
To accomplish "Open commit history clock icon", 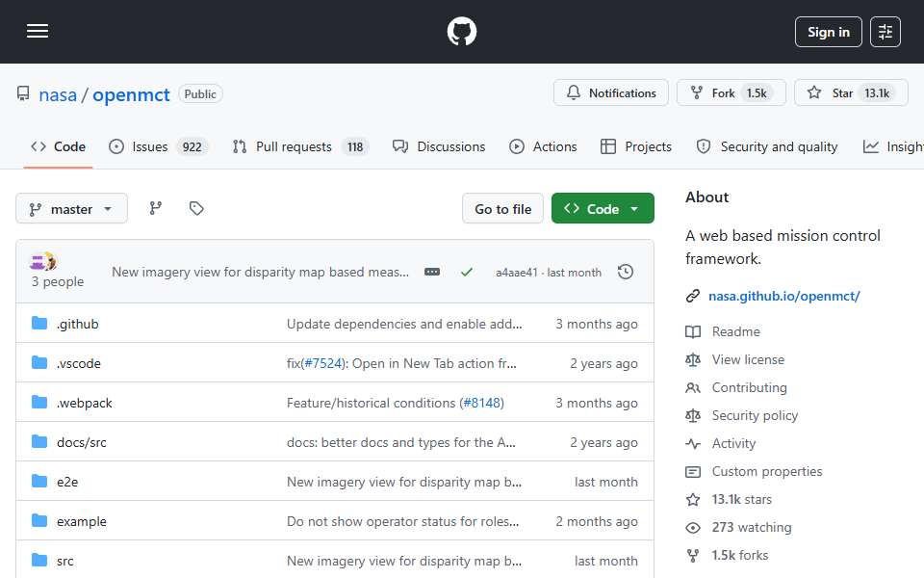I will (626, 272).
